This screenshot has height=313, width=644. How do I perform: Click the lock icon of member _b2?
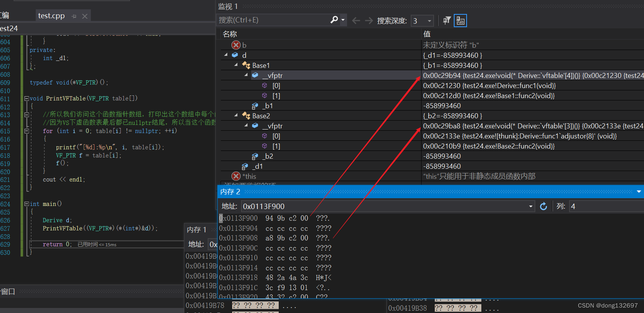[x=255, y=156]
